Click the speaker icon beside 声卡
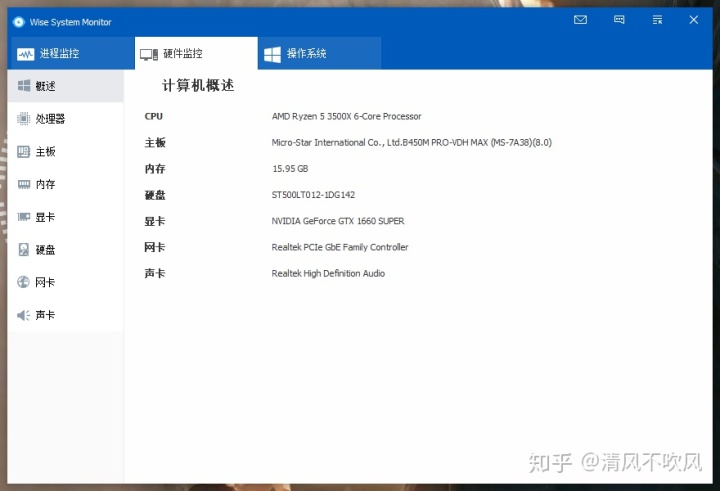 click(x=23, y=315)
